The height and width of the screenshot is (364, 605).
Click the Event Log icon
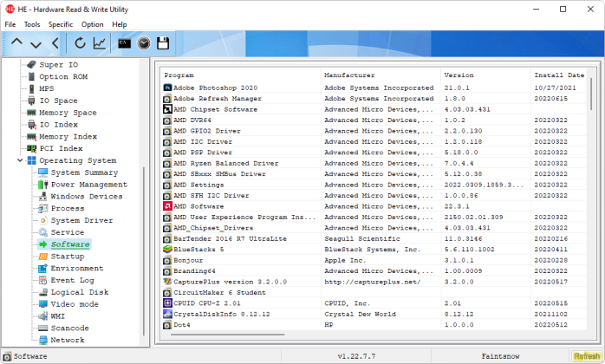[x=42, y=280]
